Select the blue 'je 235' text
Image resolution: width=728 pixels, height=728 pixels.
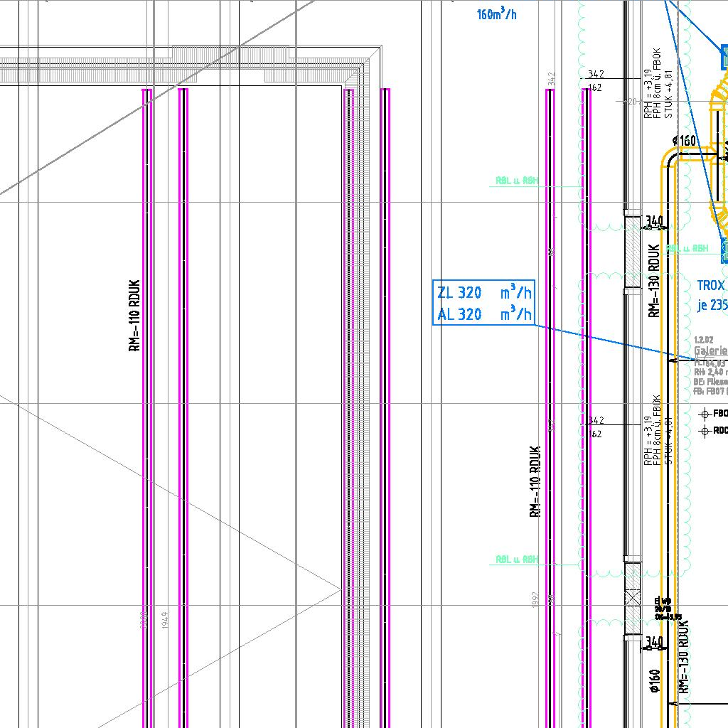coord(712,306)
